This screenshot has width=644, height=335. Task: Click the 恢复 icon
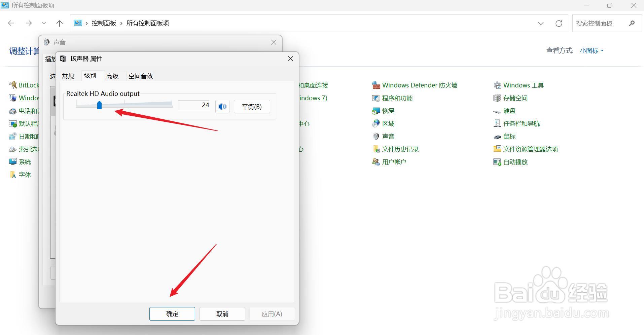(x=376, y=111)
